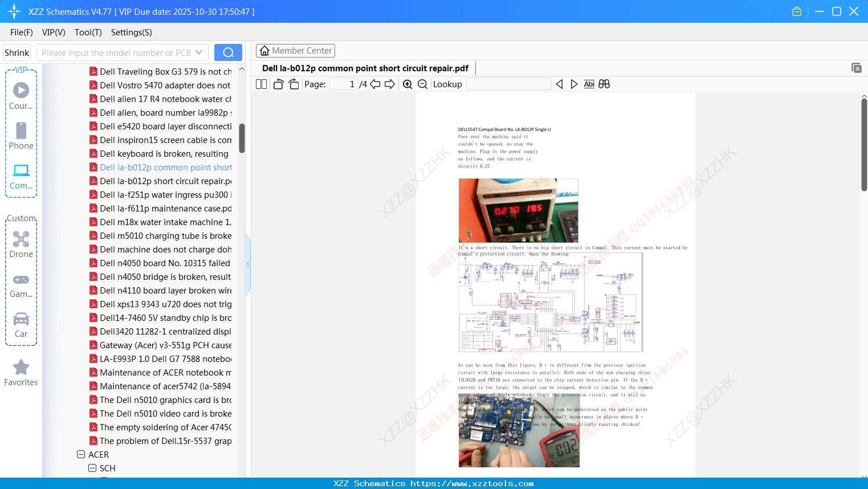Click the binoculars search icon

point(604,84)
